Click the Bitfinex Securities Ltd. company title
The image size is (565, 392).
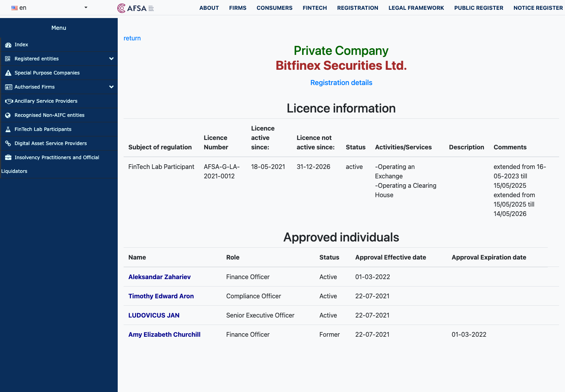[x=341, y=65]
